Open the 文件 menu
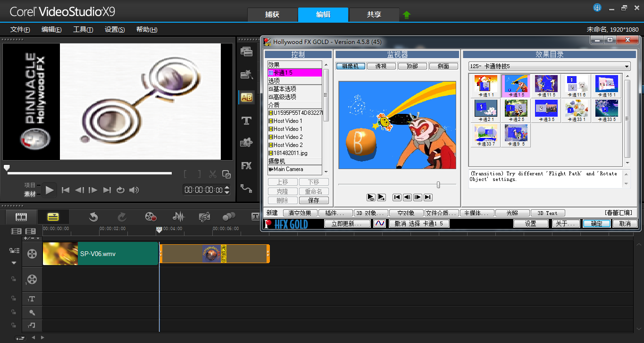The height and width of the screenshot is (343, 644). click(20, 29)
